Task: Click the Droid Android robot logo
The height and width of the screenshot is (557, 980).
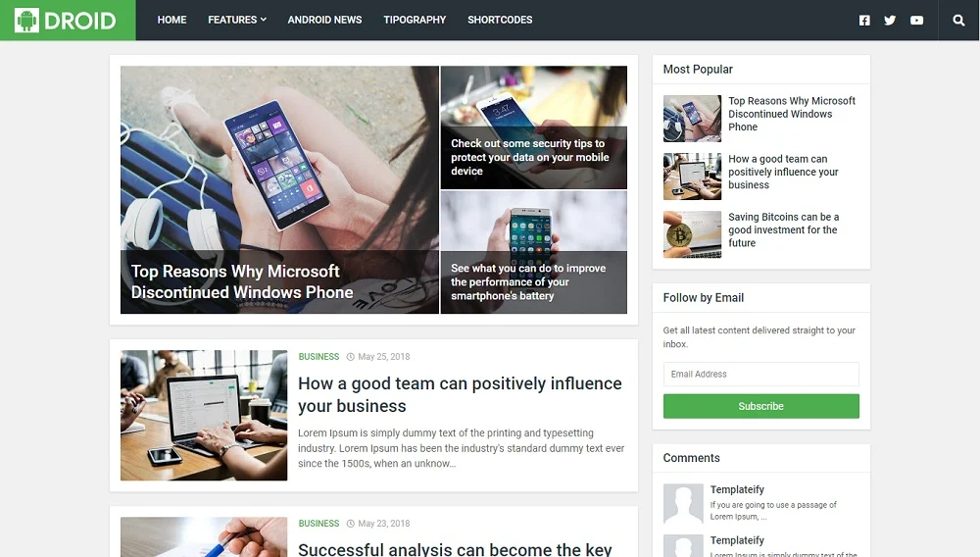Action: pyautogui.click(x=26, y=20)
